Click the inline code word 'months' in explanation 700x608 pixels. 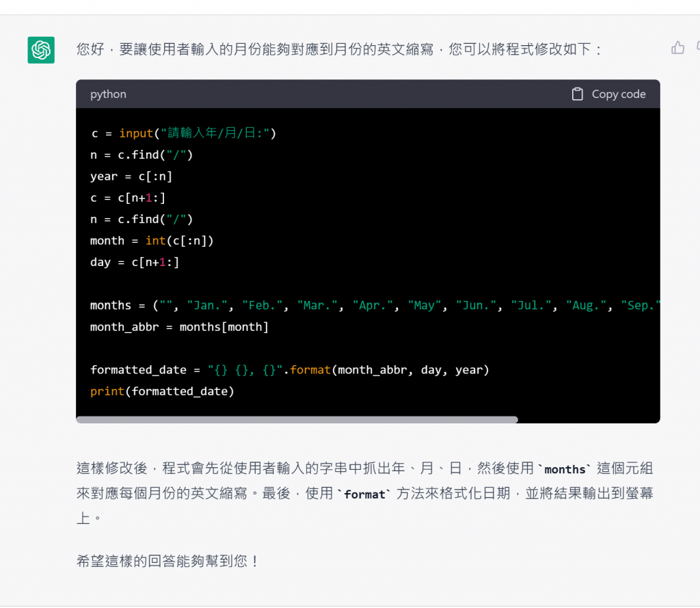coord(565,470)
